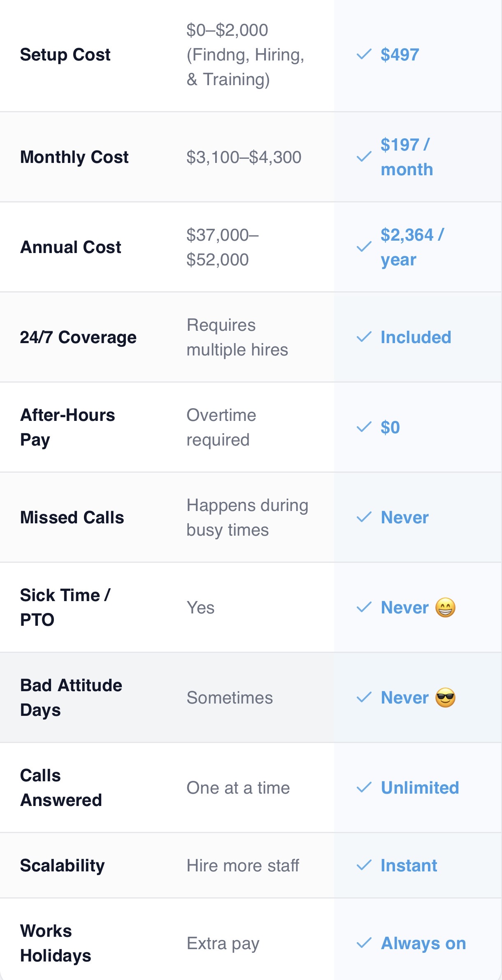The height and width of the screenshot is (980, 502).
Task: Select the $3,100–$4,300 monthly cost text
Action: (x=244, y=157)
